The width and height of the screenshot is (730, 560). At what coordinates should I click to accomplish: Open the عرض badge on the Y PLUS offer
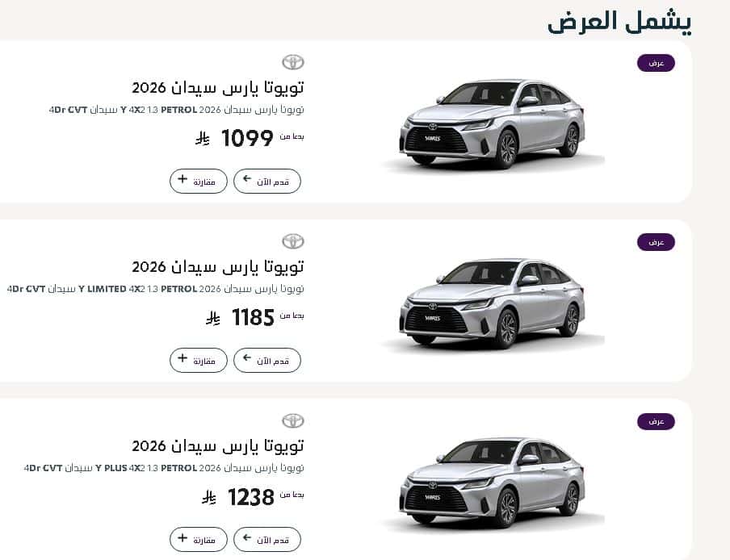[656, 420]
